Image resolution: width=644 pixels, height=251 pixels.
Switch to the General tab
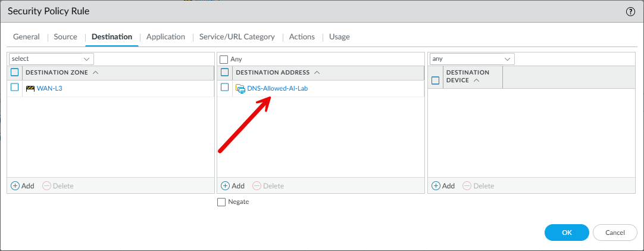[26, 36]
